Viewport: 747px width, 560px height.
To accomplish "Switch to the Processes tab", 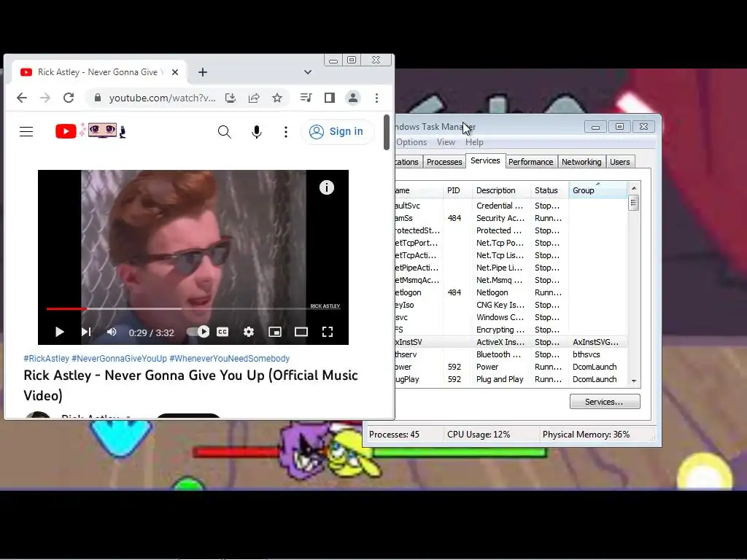I will [444, 162].
